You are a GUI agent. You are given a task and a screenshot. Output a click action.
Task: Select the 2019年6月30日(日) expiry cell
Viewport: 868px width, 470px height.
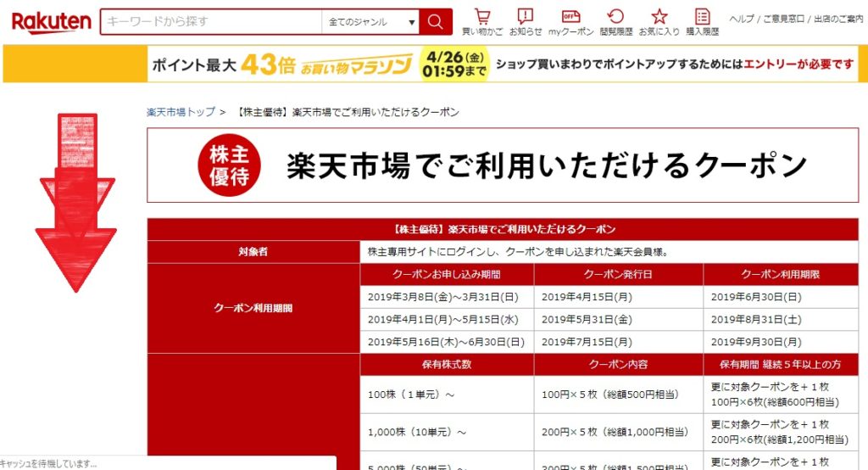[x=781, y=297]
